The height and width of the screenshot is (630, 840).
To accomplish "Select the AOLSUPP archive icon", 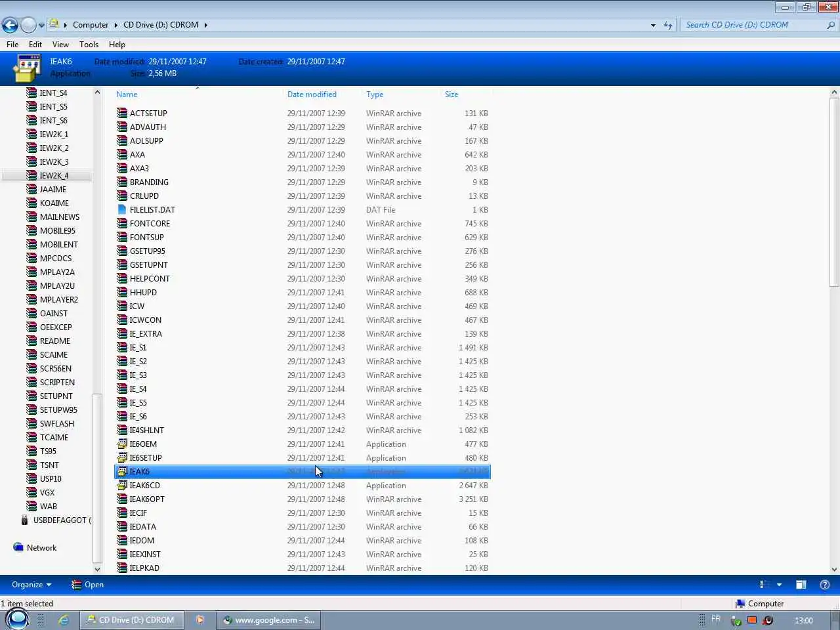I will 122,140.
